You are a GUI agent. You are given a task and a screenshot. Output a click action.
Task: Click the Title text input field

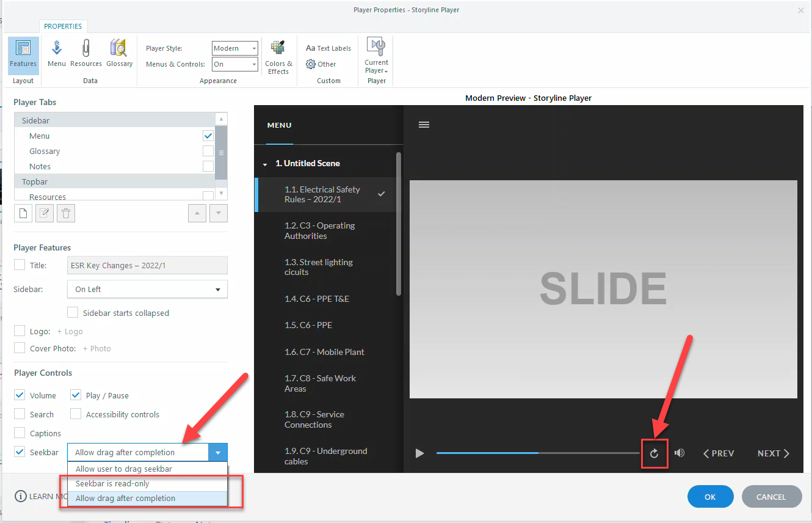coord(147,265)
